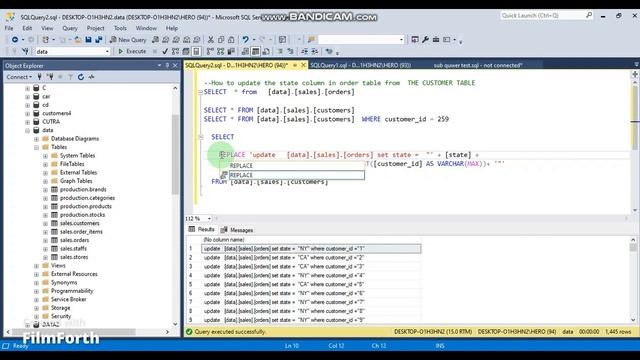Screen dimensions: 640x360
Task: Click the Quick Launch search magnifier icon
Action: 589,15
